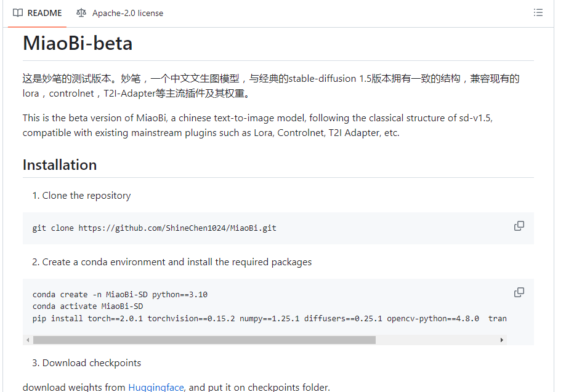Click the left scroll arrow of the code block

pyautogui.click(x=28, y=340)
